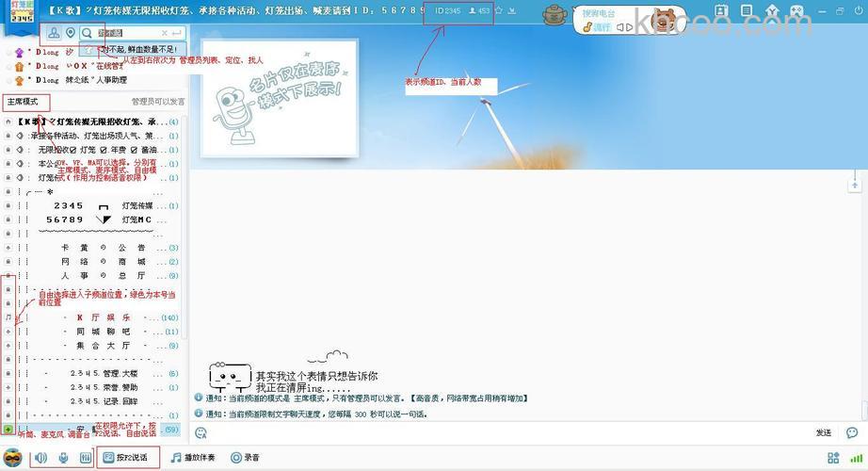Click the locate position pin icon
The image size is (868, 471).
[71, 33]
